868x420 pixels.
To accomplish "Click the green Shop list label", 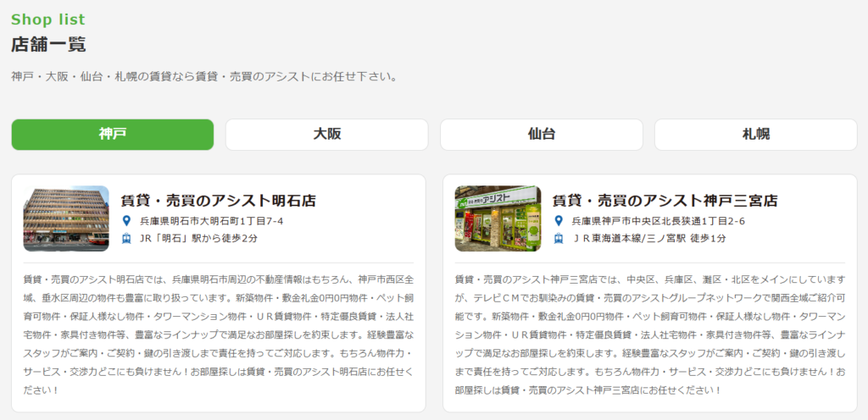I will coord(48,19).
